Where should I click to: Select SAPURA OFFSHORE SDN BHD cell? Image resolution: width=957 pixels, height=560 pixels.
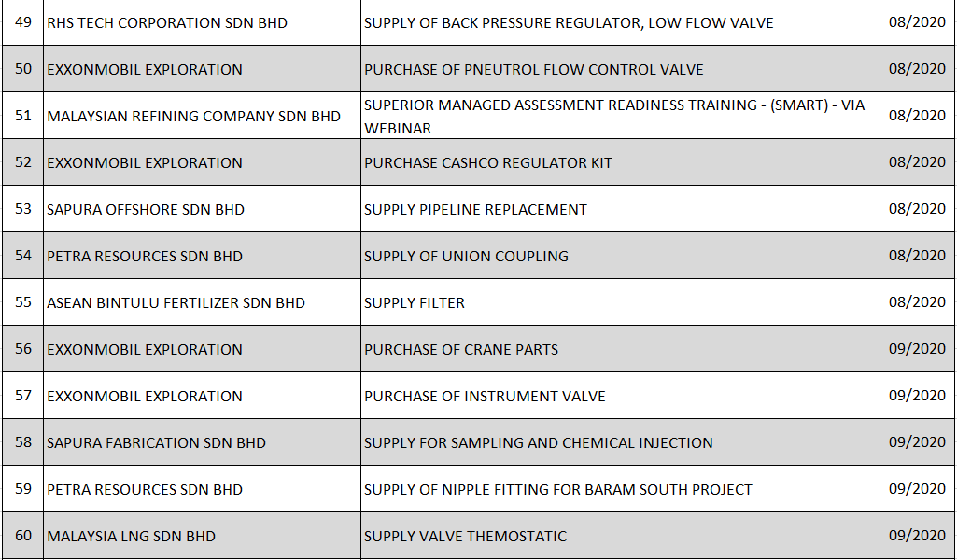[x=146, y=209]
